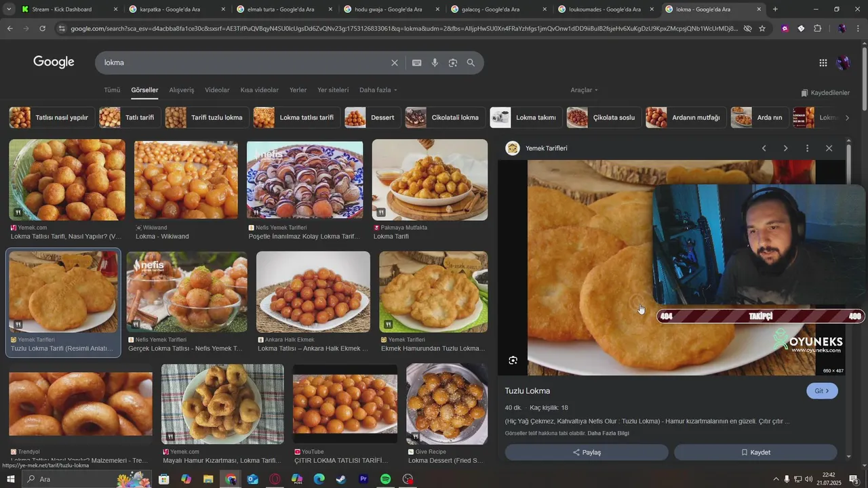Switch to the Yer siteleri tab
The width and height of the screenshot is (868, 488).
coord(333,90)
